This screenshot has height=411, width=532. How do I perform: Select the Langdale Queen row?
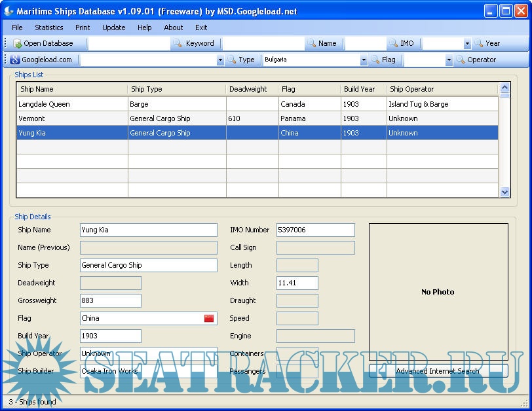coord(72,104)
